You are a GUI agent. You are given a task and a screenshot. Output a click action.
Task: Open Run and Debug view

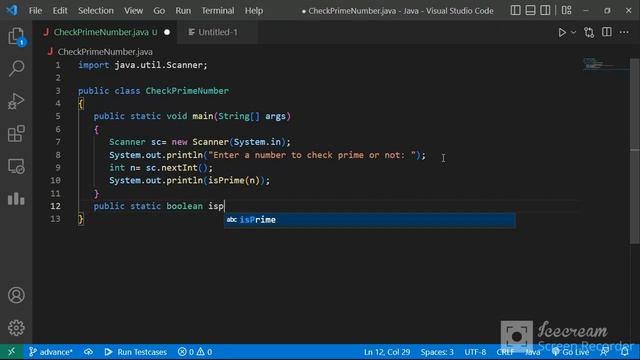click(x=16, y=101)
